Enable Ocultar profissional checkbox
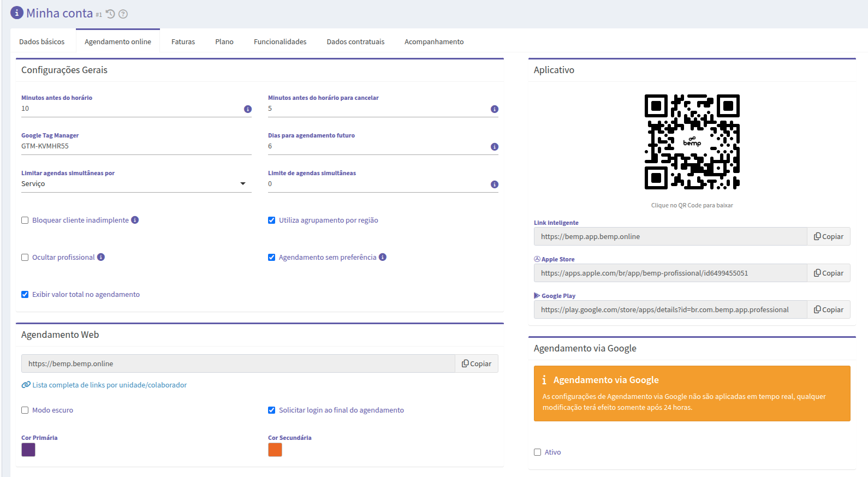Viewport: 868px width, 477px height. tap(25, 258)
